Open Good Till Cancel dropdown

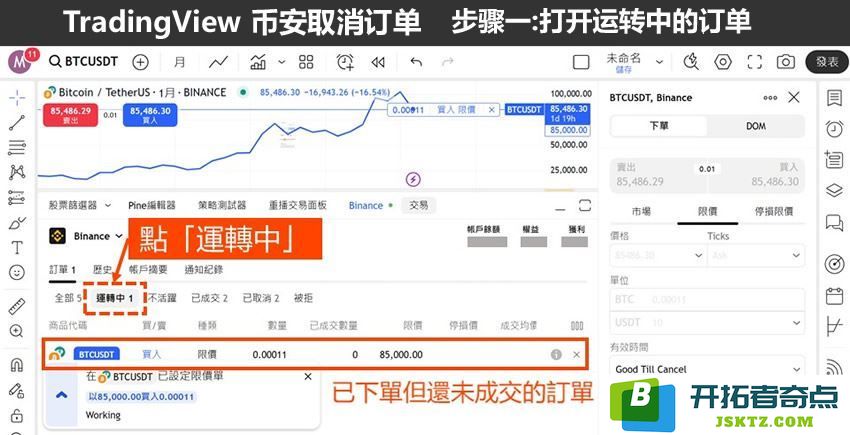click(x=707, y=369)
